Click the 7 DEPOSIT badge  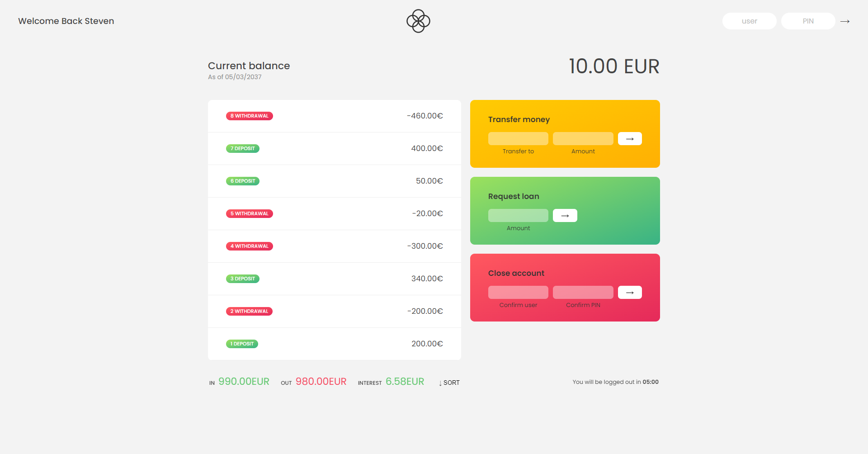(243, 148)
